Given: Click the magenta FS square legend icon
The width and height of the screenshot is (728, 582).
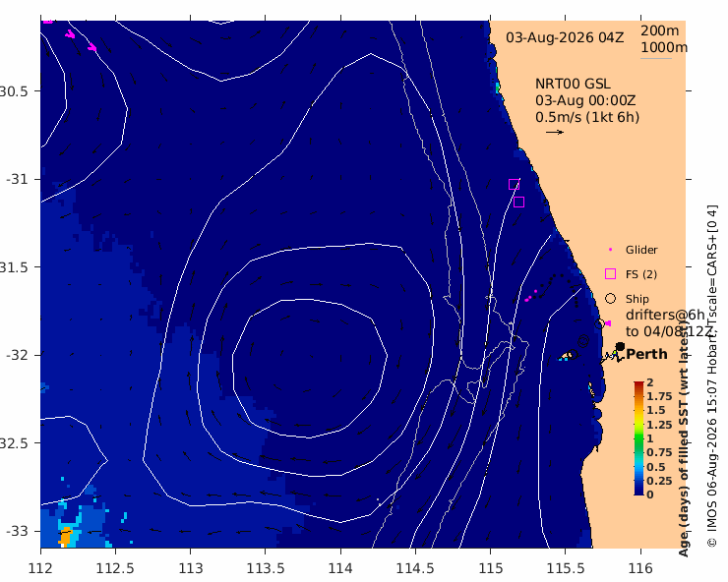Looking at the screenshot, I should pos(611,274).
